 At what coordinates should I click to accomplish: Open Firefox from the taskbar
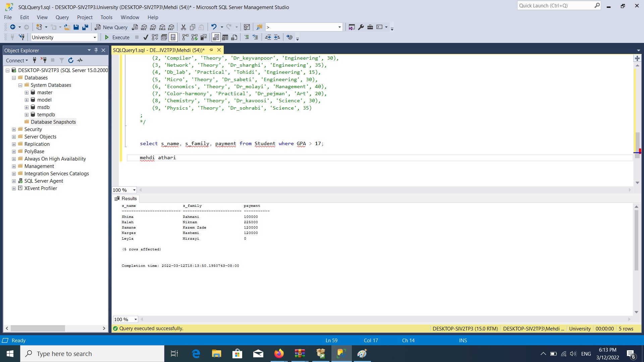pyautogui.click(x=279, y=354)
